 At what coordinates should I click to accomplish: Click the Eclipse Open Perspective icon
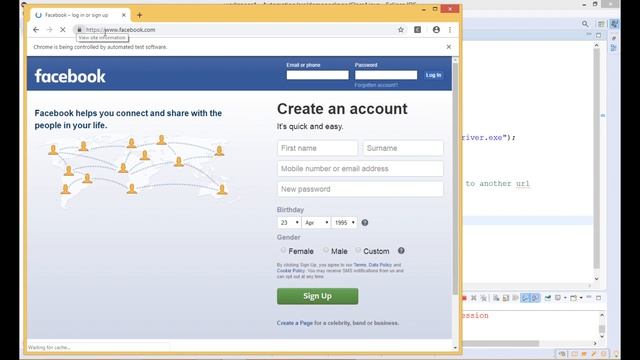(x=601, y=24)
